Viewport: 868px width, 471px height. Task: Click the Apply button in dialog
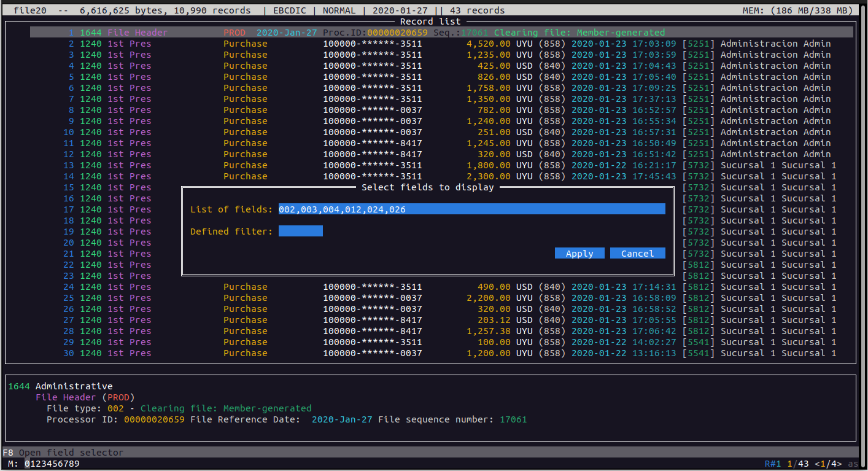pos(579,254)
